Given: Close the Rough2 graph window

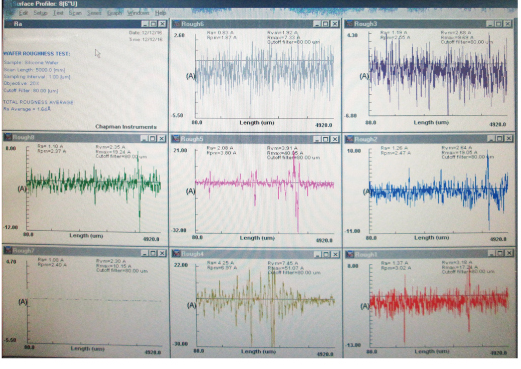Looking at the screenshot, I should 508,138.
